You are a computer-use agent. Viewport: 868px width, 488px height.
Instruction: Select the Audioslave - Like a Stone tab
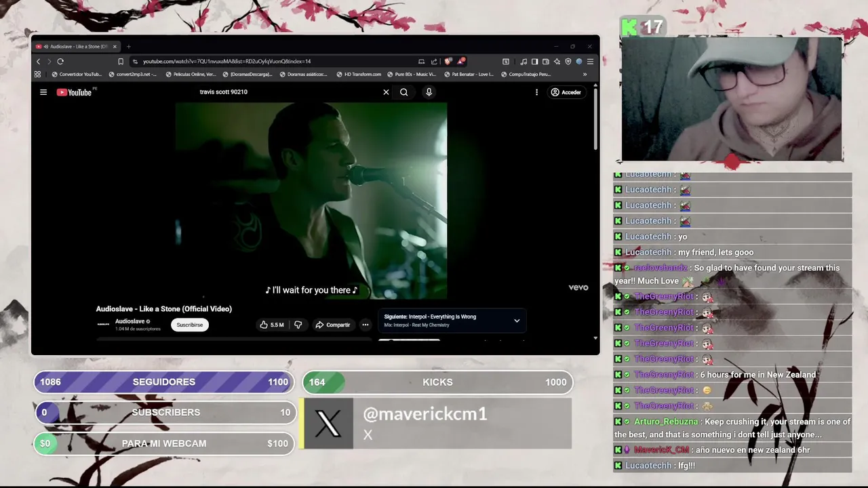(x=77, y=47)
